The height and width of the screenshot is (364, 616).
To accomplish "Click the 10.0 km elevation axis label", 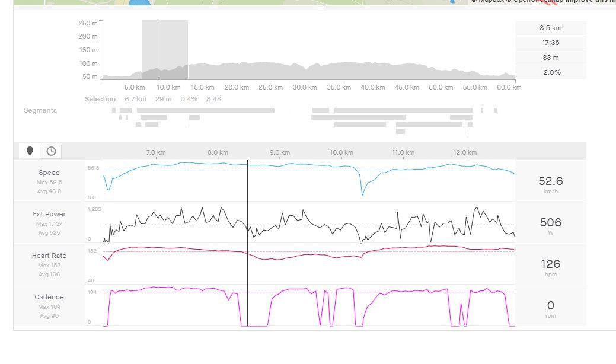I will (169, 87).
